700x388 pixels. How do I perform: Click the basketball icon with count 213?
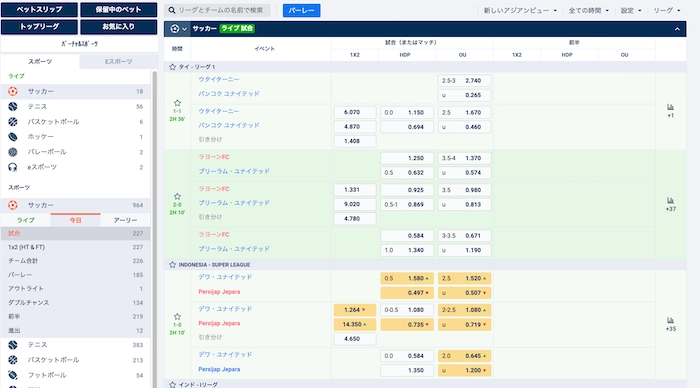pyautogui.click(x=13, y=360)
